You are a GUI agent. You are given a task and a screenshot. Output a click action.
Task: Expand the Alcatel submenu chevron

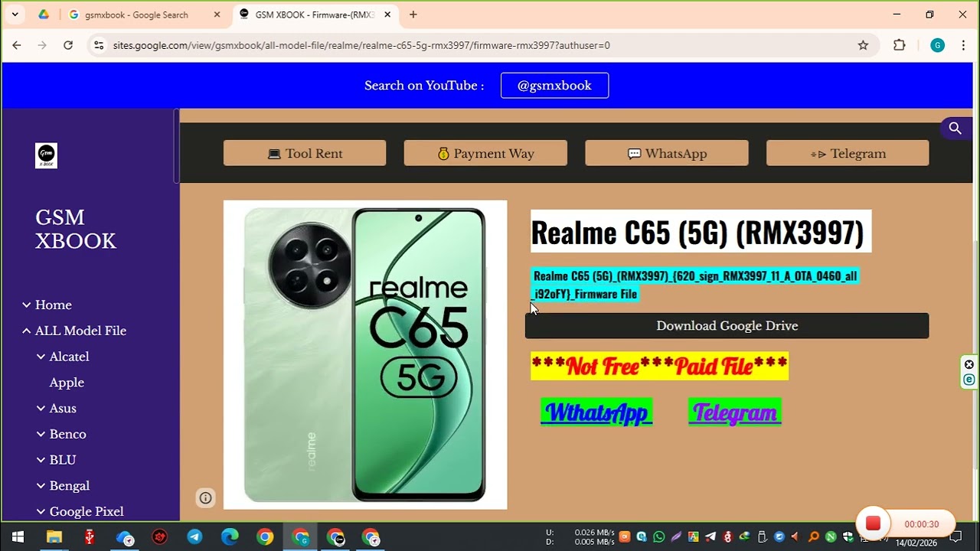pos(41,357)
